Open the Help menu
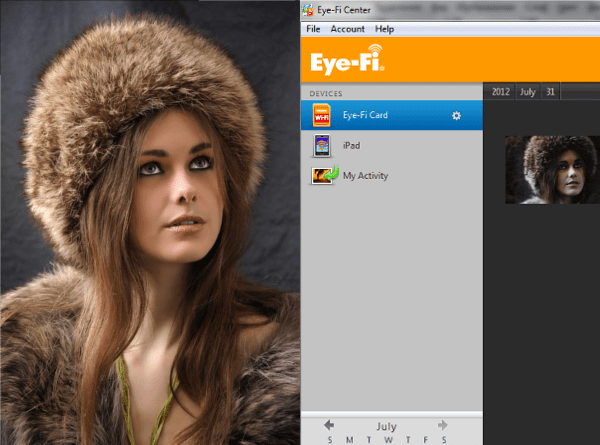Viewport: 600px width, 445px height. click(385, 29)
